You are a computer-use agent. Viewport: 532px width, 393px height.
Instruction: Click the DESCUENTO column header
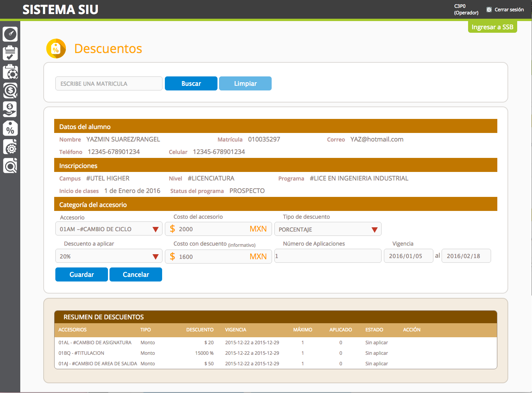(200, 329)
